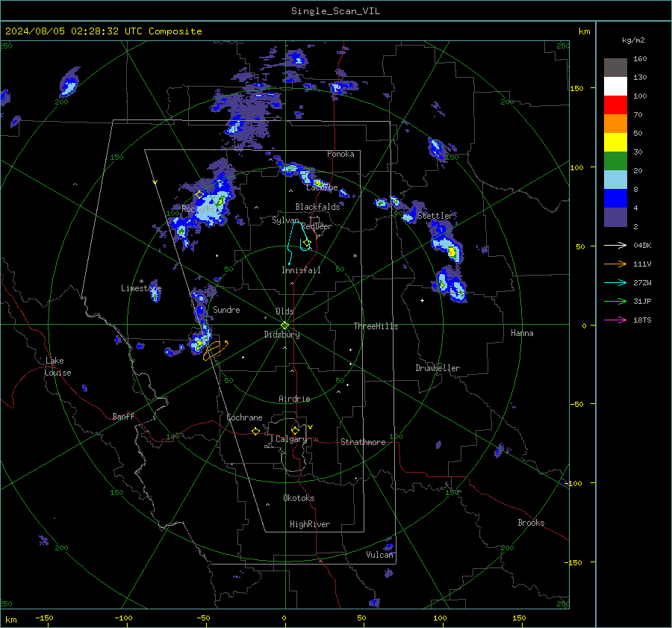Click the red 70–100 scale swatch
The width and height of the screenshot is (672, 628).
615,105
